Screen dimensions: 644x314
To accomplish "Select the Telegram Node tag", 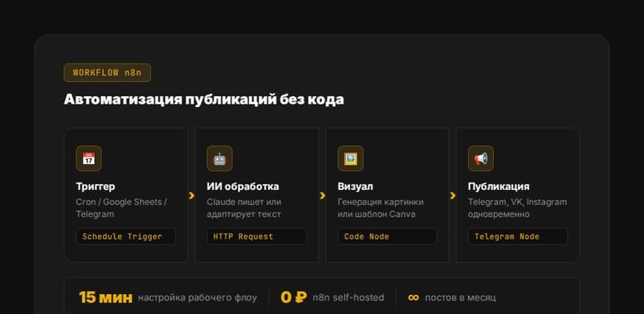I will [x=518, y=236].
